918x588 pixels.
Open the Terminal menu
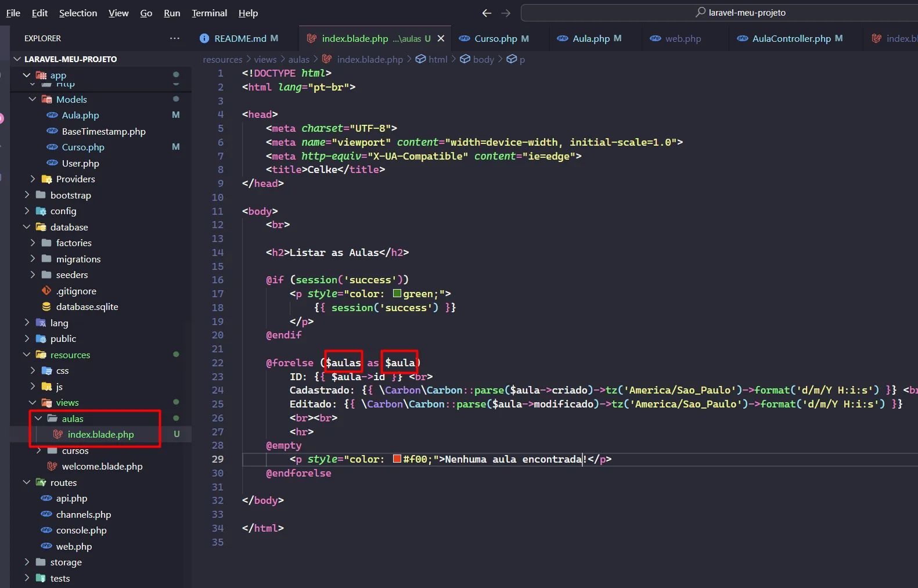[x=209, y=13]
